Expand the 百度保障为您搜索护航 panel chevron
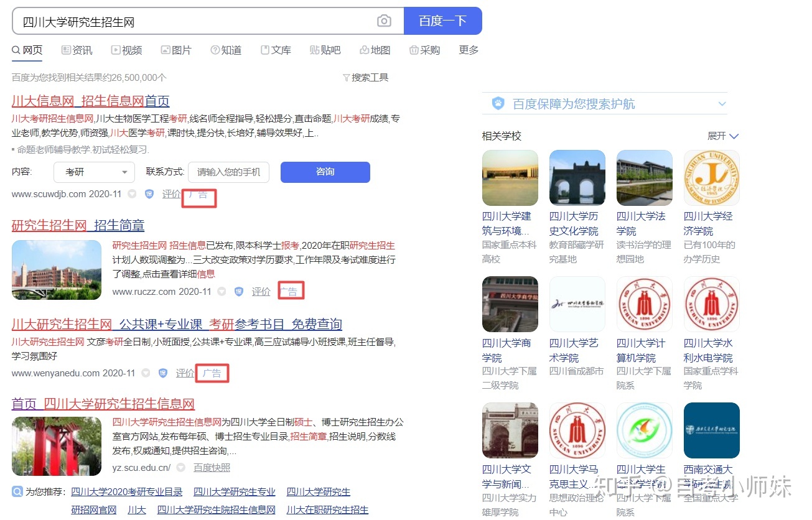 pyautogui.click(x=722, y=104)
